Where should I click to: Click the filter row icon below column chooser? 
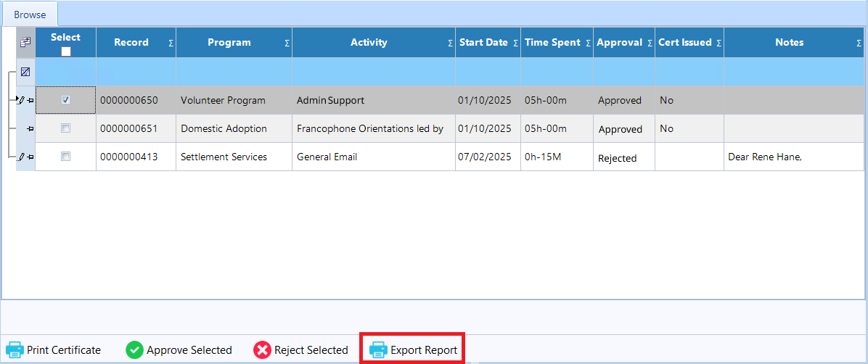click(25, 71)
